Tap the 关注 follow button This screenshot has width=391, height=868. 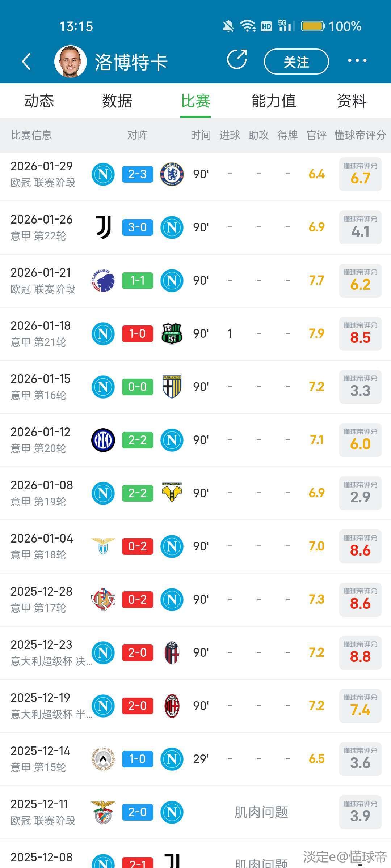coord(296,62)
